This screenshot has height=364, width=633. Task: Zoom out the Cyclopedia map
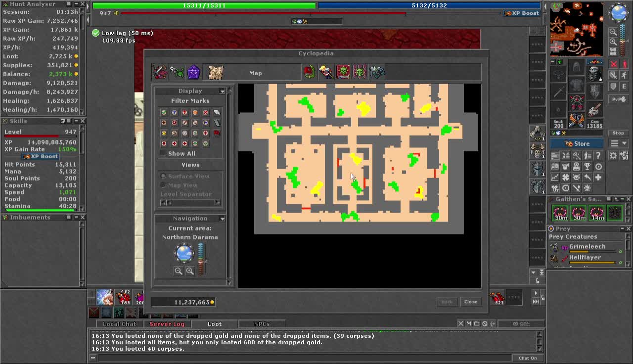click(x=179, y=271)
